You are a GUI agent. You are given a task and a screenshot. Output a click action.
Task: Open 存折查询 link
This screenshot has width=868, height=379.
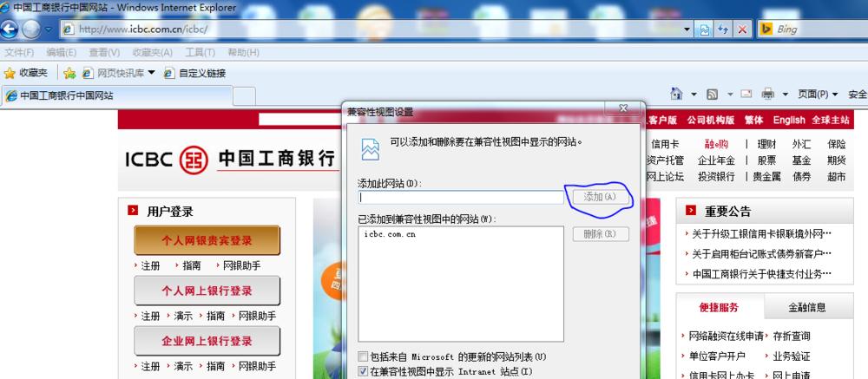(792, 336)
